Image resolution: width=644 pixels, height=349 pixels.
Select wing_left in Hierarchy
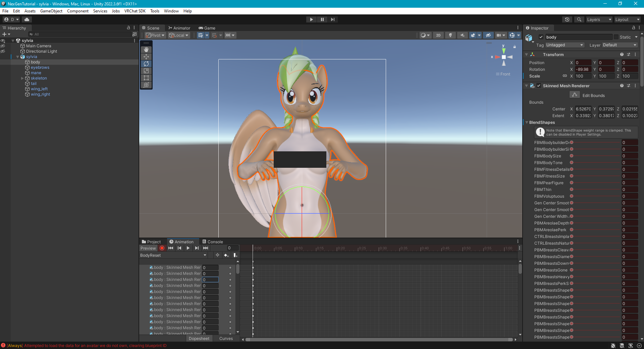pos(39,89)
